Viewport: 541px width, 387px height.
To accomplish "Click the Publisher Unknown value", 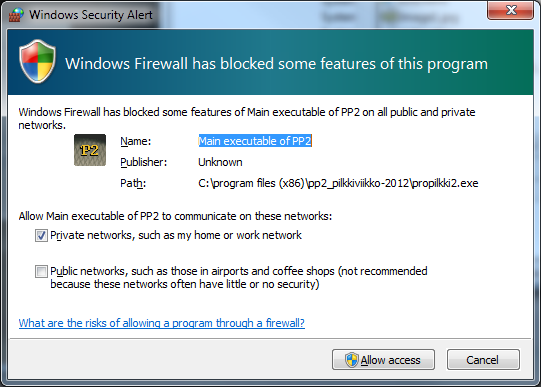I will tap(220, 162).
